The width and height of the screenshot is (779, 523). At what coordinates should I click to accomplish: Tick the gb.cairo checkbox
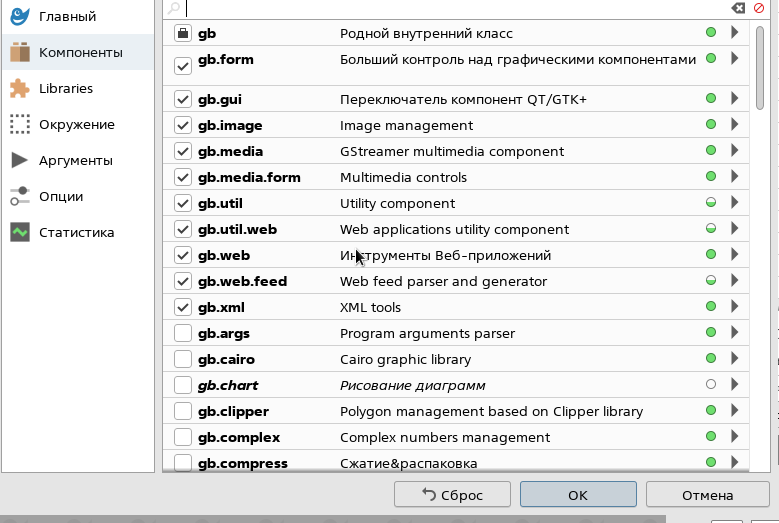[x=183, y=359]
